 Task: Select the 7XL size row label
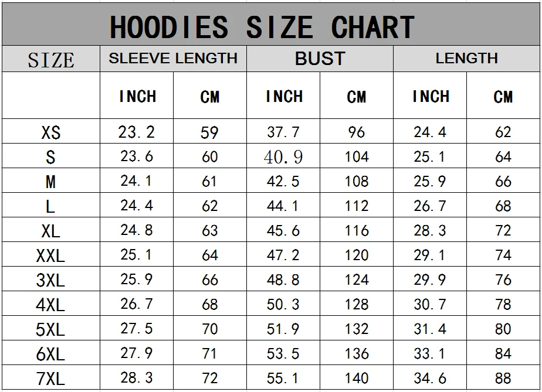(51, 379)
